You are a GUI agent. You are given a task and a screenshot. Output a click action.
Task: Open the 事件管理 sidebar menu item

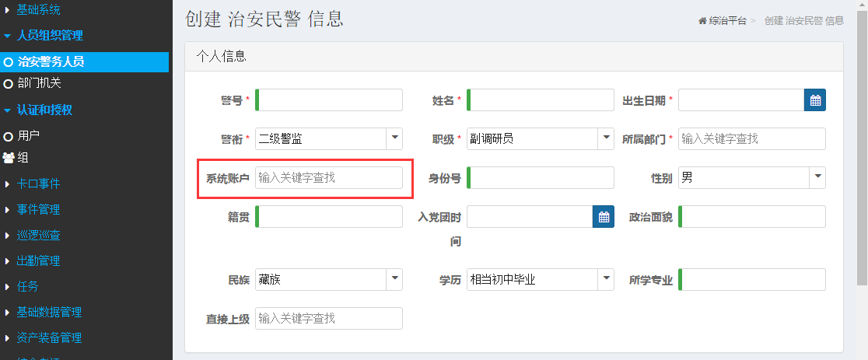(x=38, y=210)
